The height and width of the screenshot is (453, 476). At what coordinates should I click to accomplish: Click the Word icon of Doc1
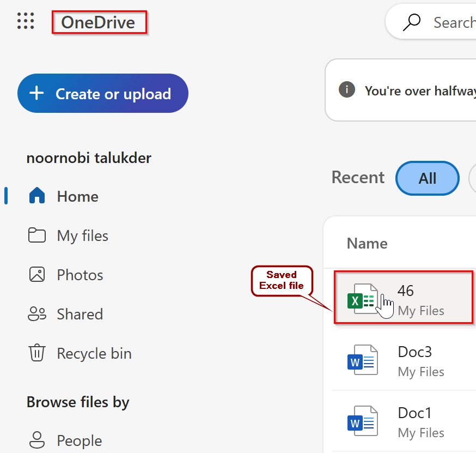[x=363, y=421]
